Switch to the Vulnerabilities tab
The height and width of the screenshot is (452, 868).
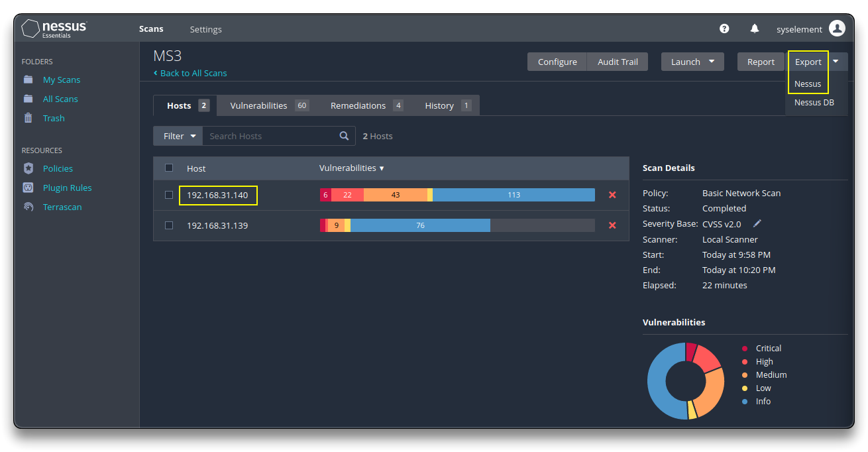coord(268,105)
